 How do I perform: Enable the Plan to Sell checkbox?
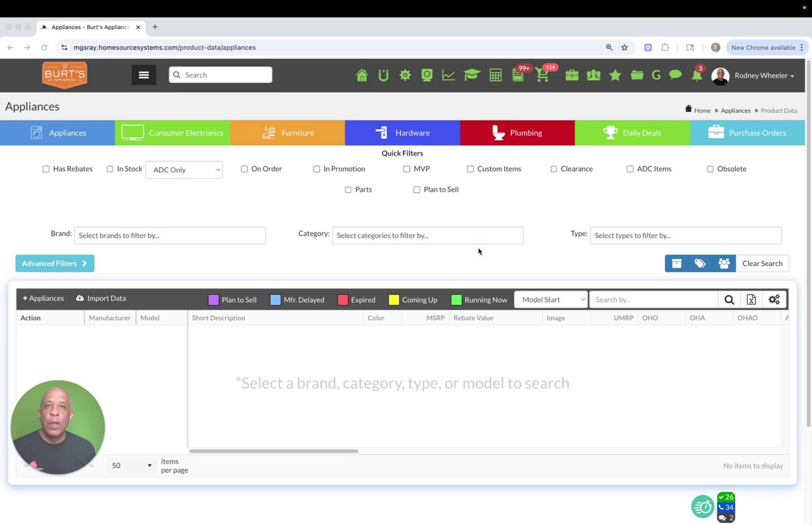(417, 190)
